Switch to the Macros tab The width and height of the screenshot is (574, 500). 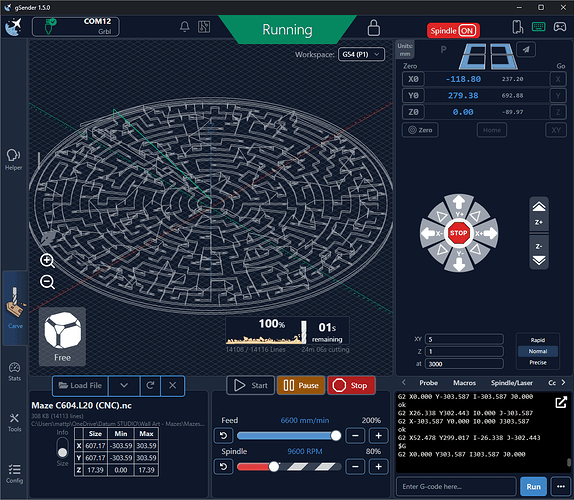tap(464, 383)
